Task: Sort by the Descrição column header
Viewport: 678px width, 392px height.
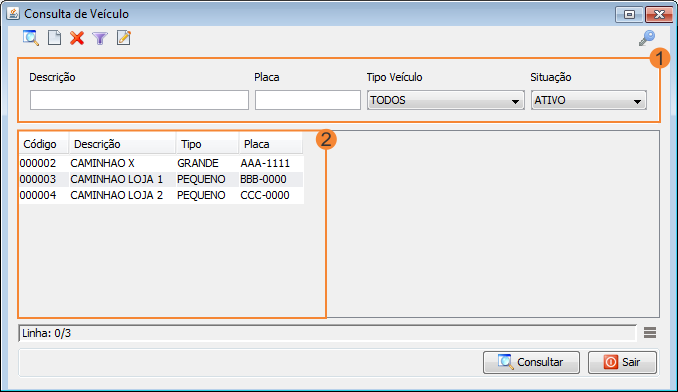Action: click(x=122, y=144)
